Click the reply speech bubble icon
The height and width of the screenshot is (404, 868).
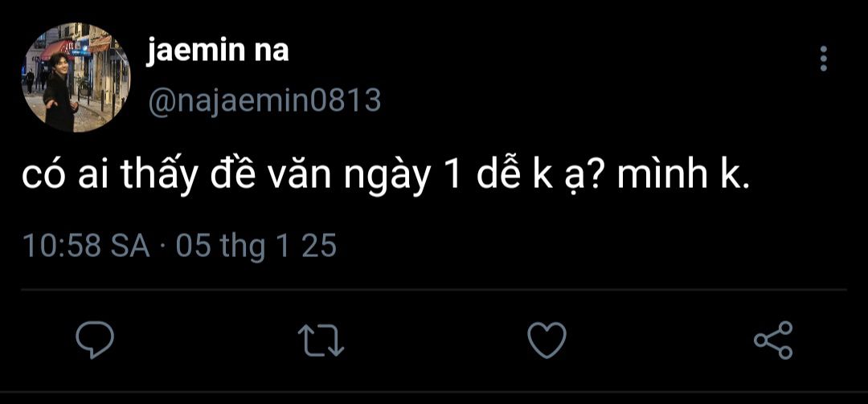click(95, 340)
